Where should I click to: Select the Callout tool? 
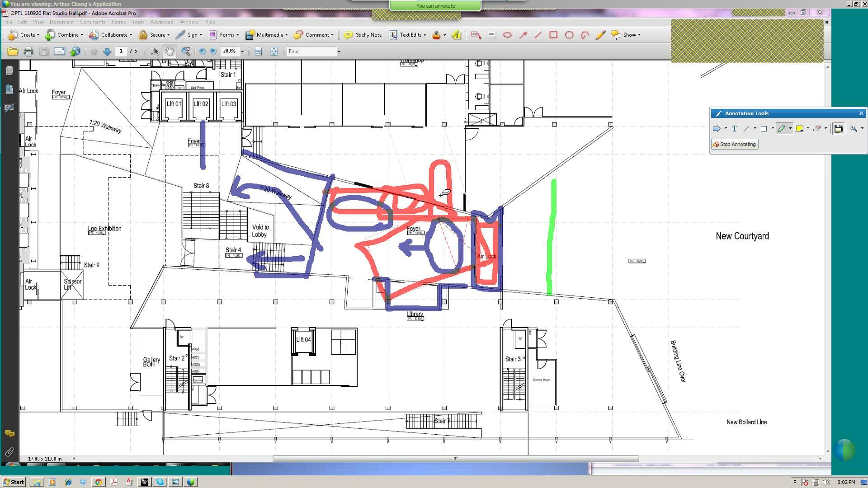tap(476, 35)
